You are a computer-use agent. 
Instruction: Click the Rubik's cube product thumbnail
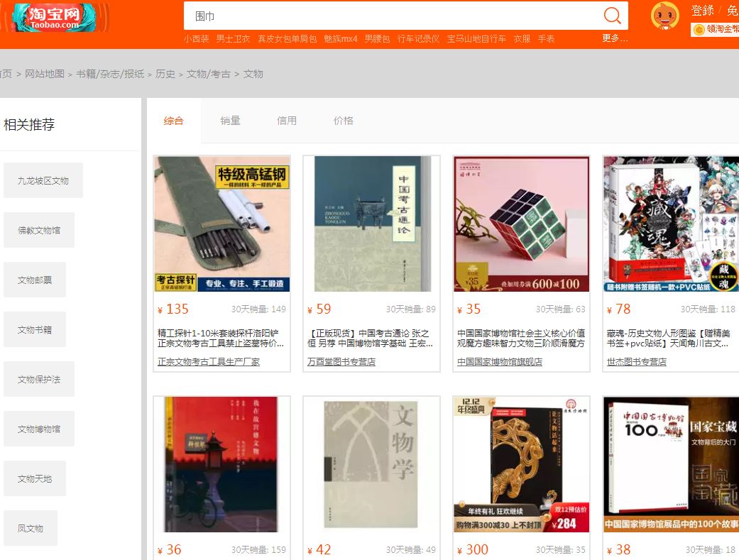point(521,224)
